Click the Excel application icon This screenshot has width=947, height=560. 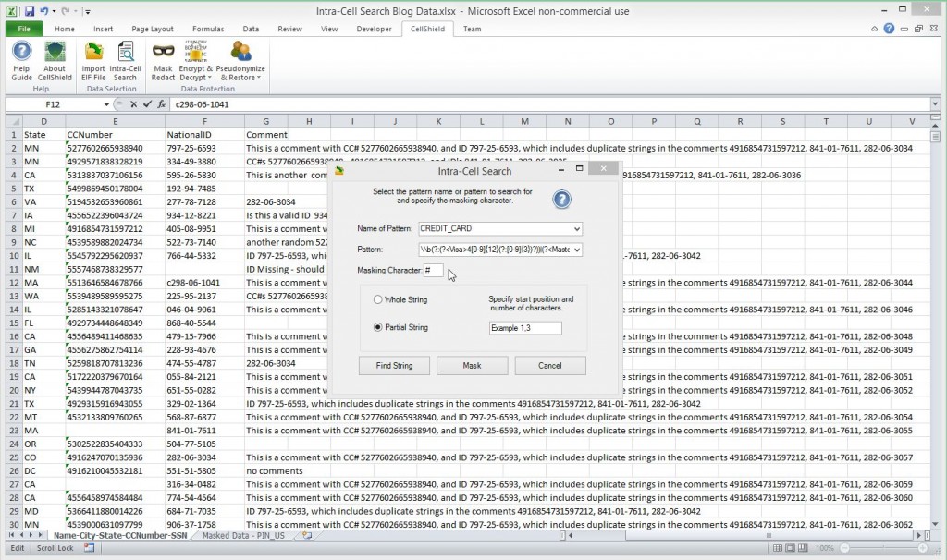11,11
